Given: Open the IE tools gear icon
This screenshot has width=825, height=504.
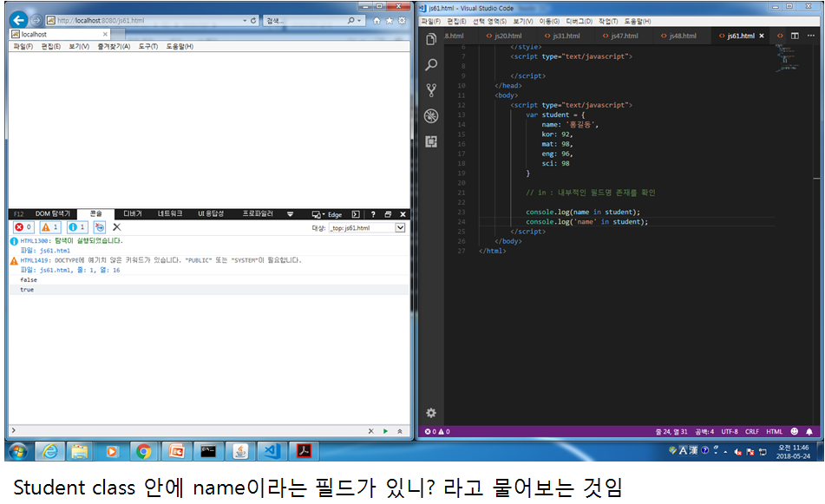Looking at the screenshot, I should coord(402,21).
